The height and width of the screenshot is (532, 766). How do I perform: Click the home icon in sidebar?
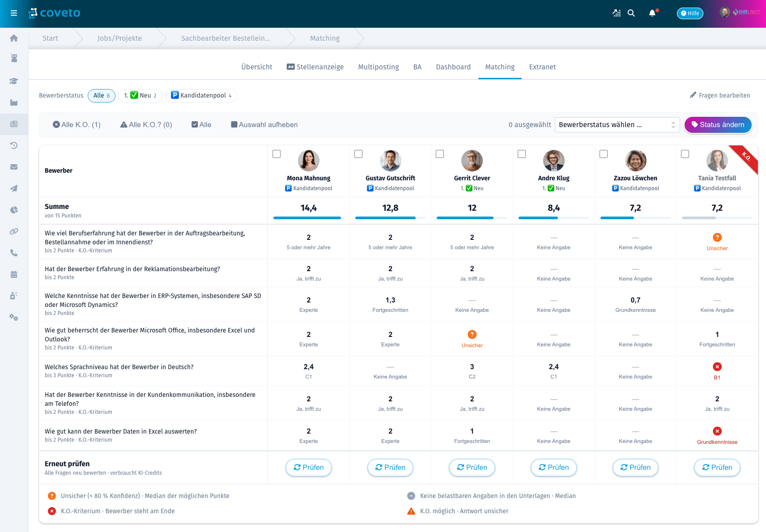coord(14,38)
